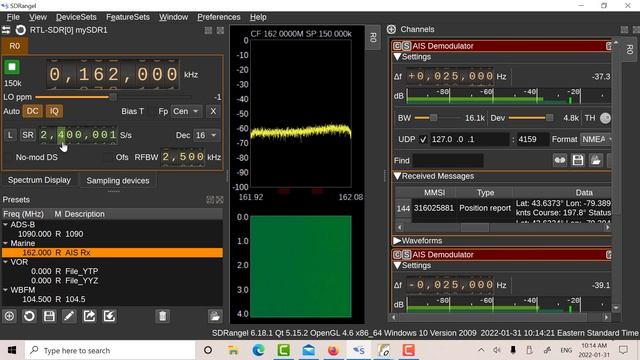The width and height of the screenshot is (640, 360).
Task: Open the DeviceSets menu
Action: tap(76, 17)
